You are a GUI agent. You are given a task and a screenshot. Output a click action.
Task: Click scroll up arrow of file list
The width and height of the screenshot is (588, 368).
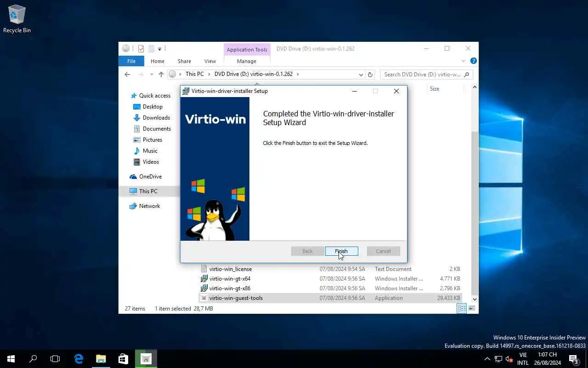pyautogui.click(x=475, y=87)
